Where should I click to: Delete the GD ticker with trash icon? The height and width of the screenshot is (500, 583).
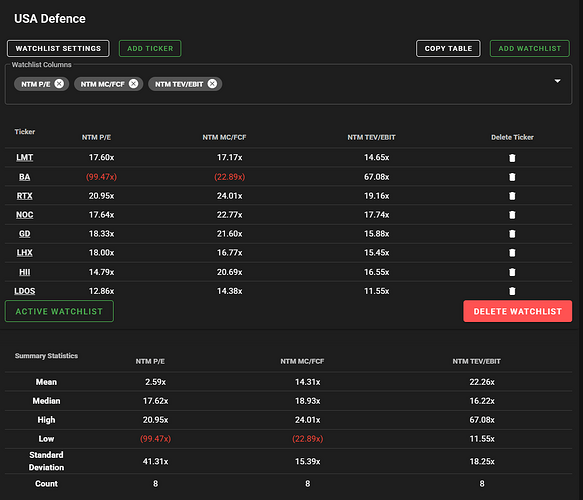(x=512, y=234)
